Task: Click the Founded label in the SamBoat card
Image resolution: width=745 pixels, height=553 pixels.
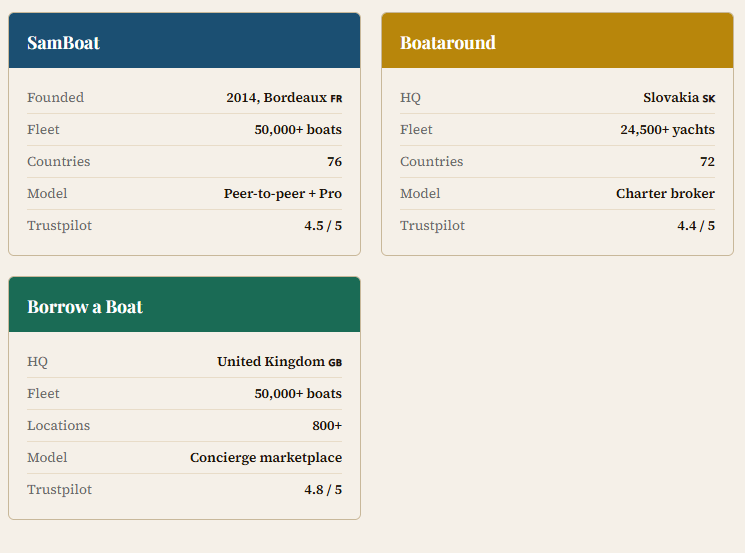Action: [56, 98]
